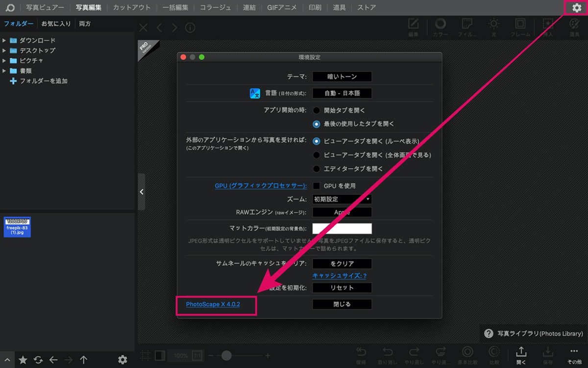Viewport: 588px width, 368px height.
Task: Click the favorites star icon in sidebar footer
Action: click(23, 360)
